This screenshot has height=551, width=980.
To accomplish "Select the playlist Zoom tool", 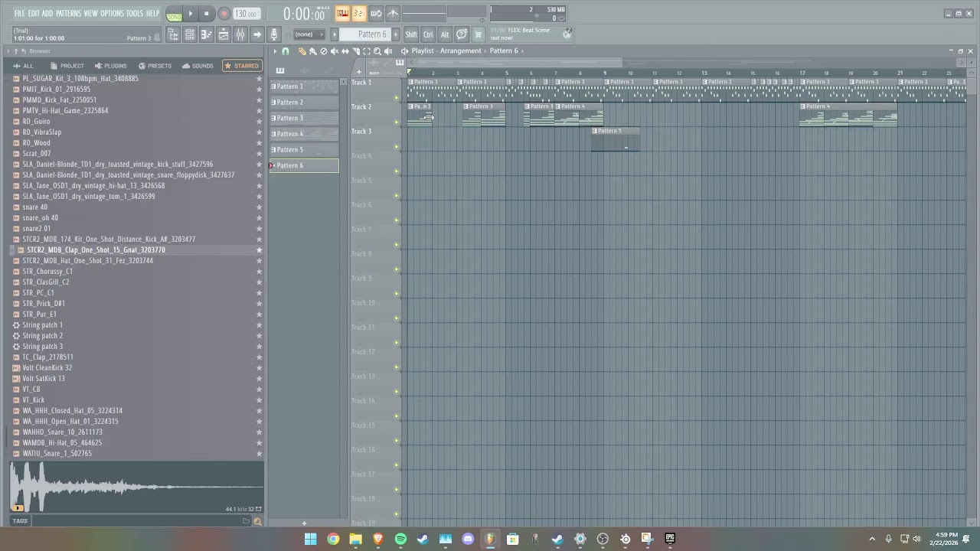I will (x=377, y=51).
